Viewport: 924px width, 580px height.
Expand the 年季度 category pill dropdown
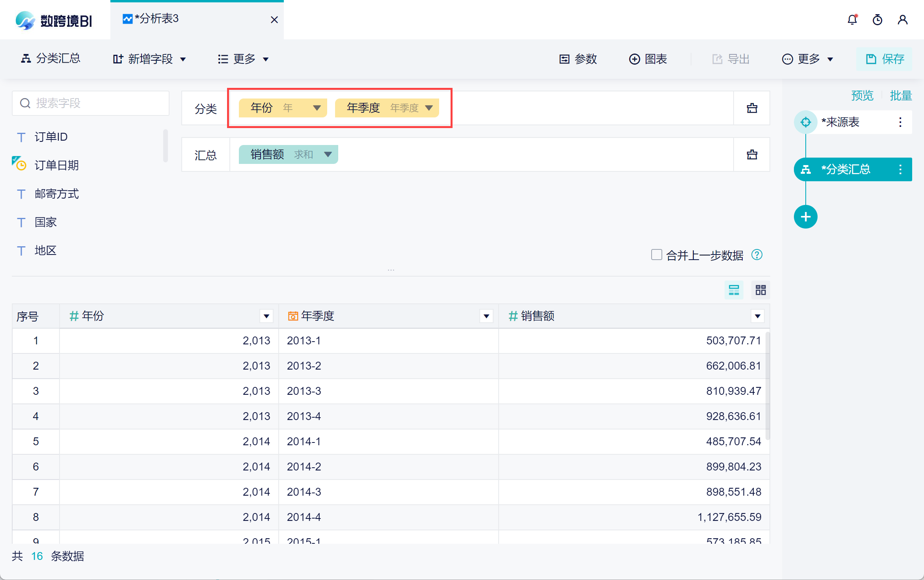429,108
